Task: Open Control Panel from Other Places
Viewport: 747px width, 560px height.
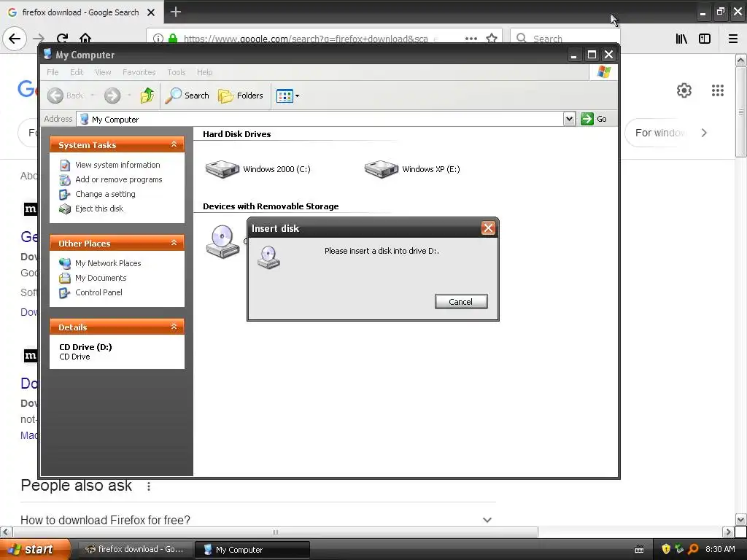Action: click(98, 292)
